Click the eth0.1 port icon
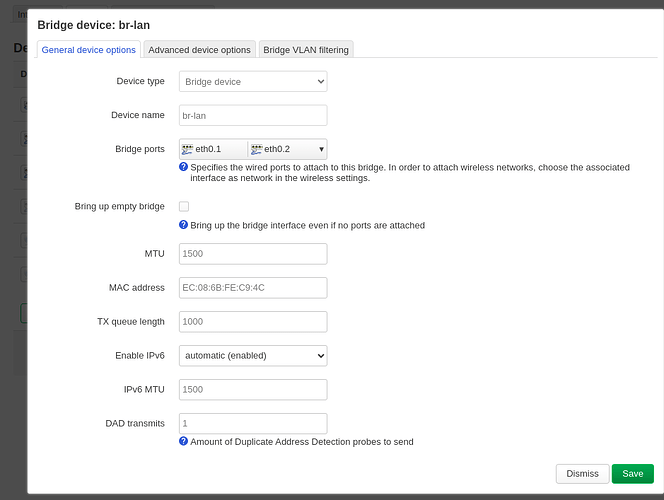 click(187, 149)
